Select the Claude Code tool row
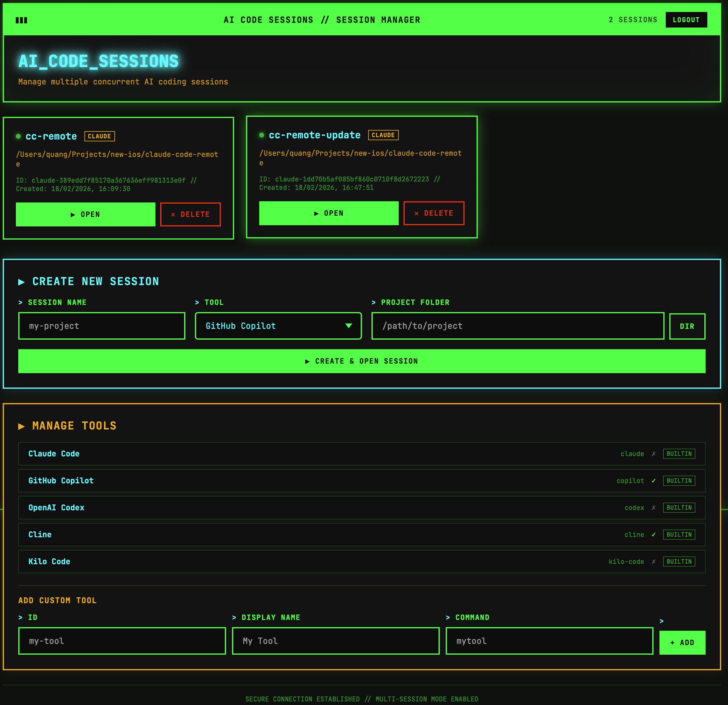The image size is (728, 705). tap(362, 454)
